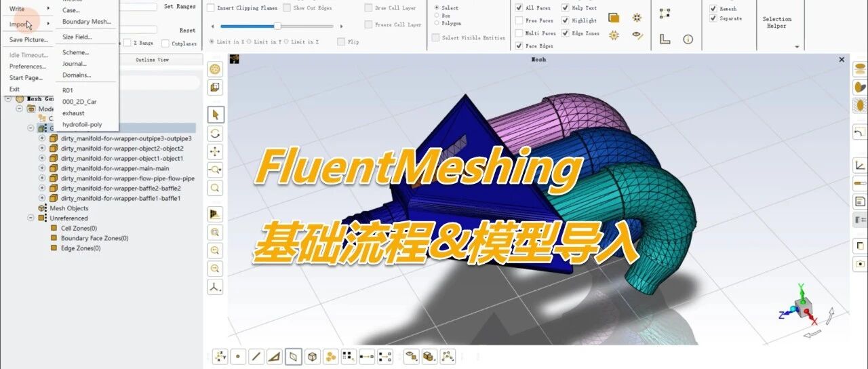Screen dimensions: 868x369
Task: Click the connected nodes icon in ribbon
Action: [665, 14]
